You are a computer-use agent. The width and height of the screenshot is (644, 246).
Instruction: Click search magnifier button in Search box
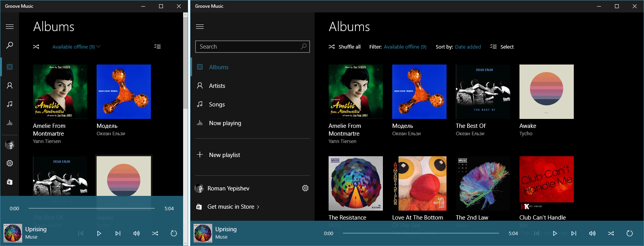click(x=304, y=47)
